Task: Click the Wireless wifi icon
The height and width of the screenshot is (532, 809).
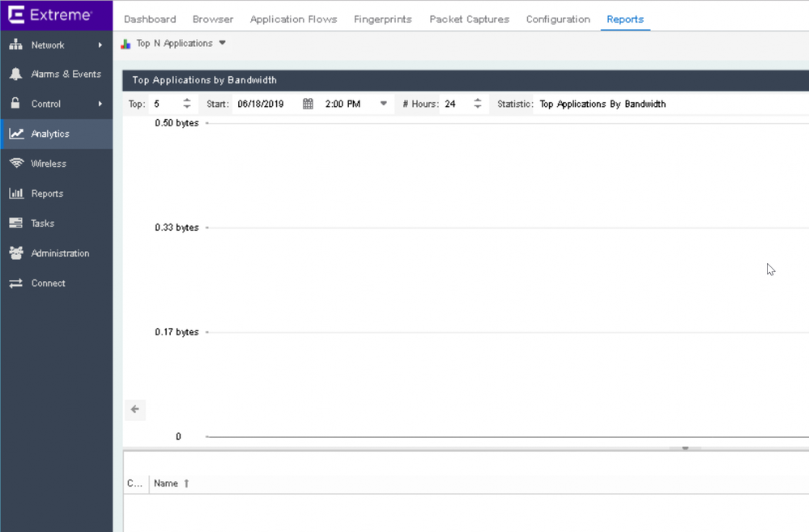Action: (x=15, y=164)
